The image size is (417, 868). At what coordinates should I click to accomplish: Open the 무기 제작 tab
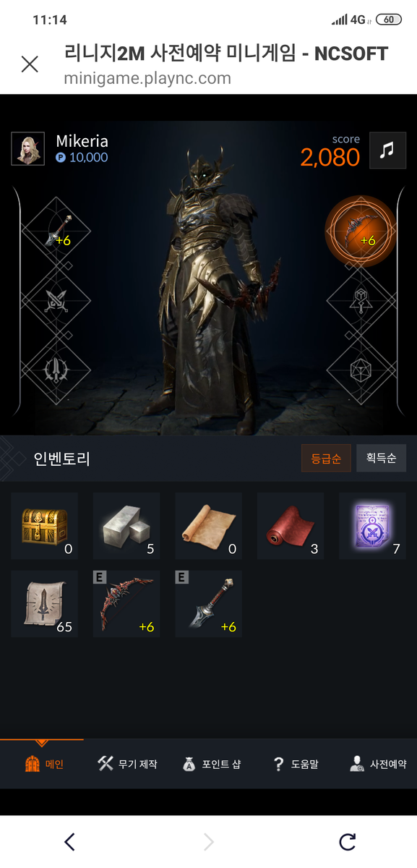(x=127, y=764)
